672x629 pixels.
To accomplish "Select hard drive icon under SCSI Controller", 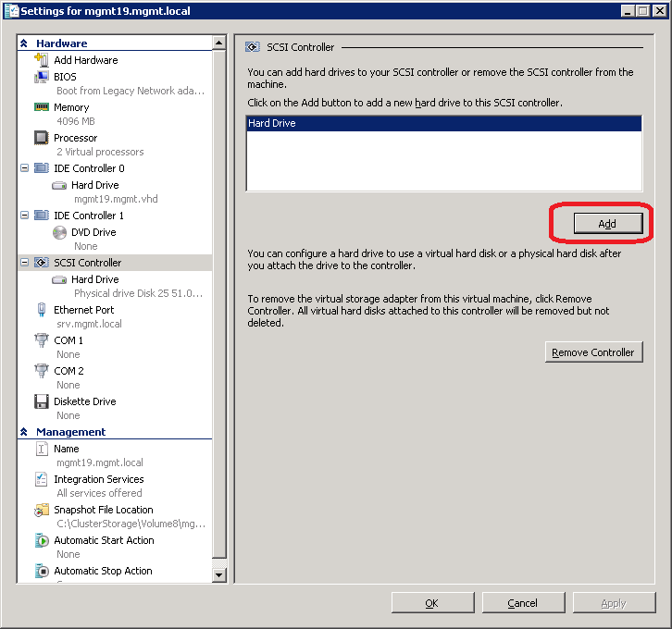I will pos(59,279).
